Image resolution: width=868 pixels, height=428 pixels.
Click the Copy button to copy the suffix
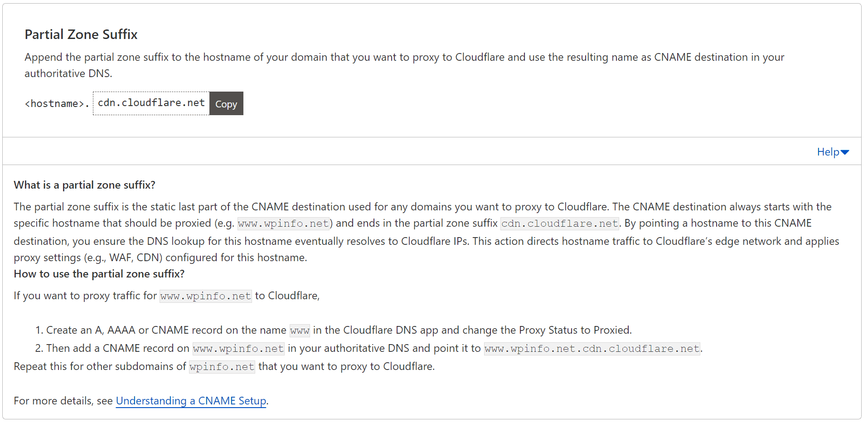pos(226,103)
